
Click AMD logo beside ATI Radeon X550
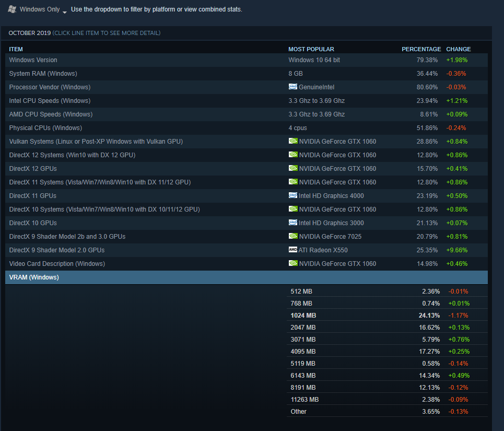click(293, 249)
